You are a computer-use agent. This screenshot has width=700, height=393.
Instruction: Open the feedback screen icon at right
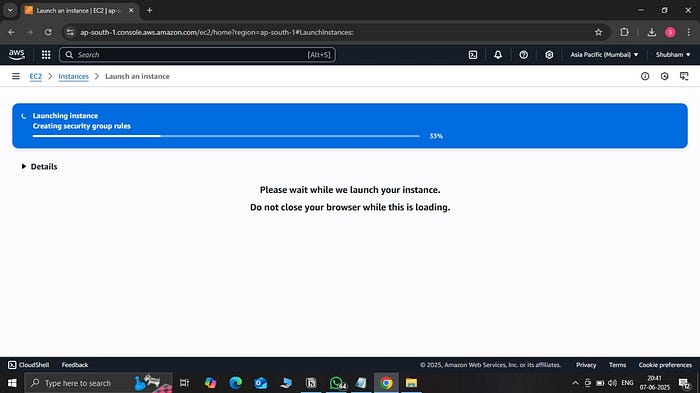point(684,76)
